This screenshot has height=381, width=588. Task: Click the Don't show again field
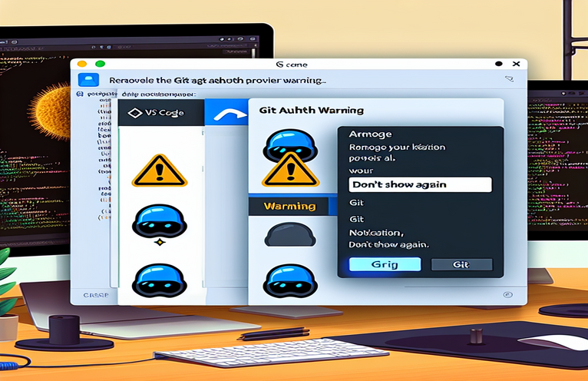(x=419, y=184)
